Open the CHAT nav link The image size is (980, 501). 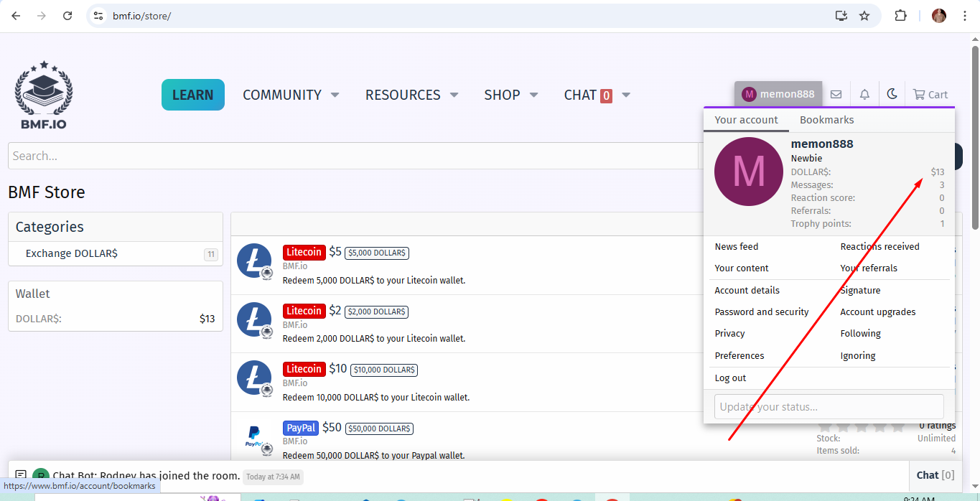588,95
